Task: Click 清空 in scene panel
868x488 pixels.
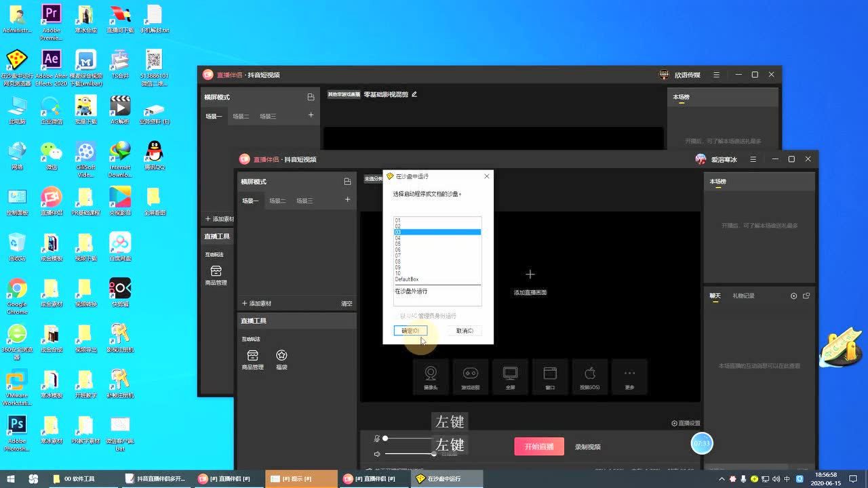Action: [347, 304]
